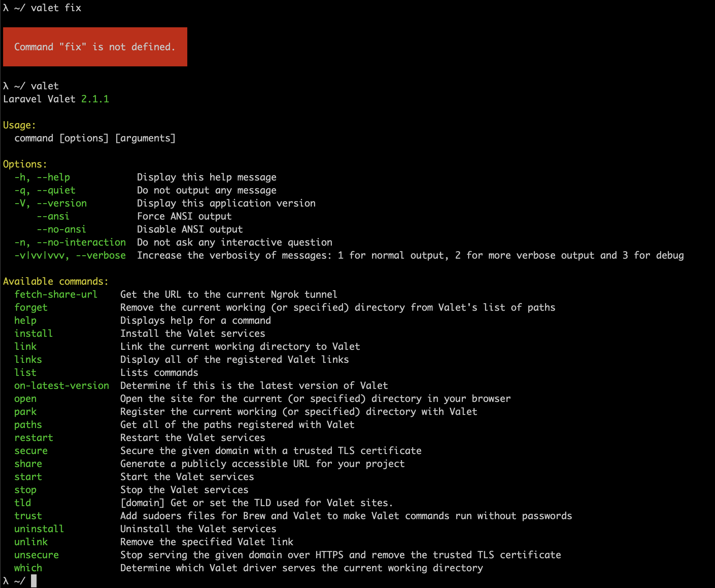Click the "Available commands:" heading
This screenshot has width=715, height=588.
pyautogui.click(x=56, y=282)
